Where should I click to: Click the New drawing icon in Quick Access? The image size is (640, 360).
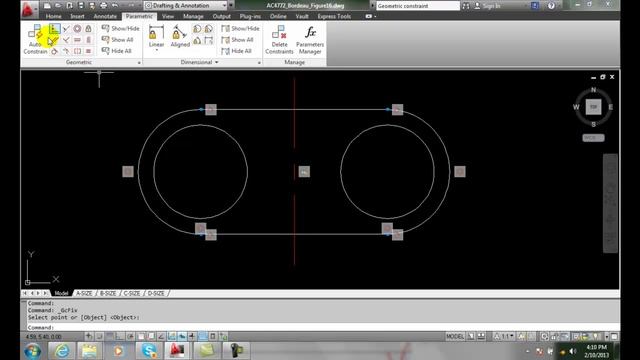[47, 6]
